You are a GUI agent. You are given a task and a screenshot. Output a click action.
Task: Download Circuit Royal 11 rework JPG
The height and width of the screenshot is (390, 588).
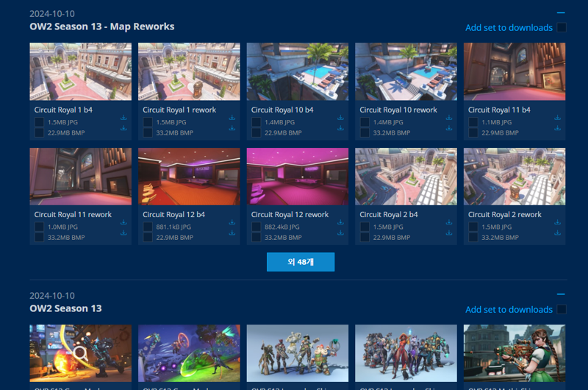click(123, 222)
